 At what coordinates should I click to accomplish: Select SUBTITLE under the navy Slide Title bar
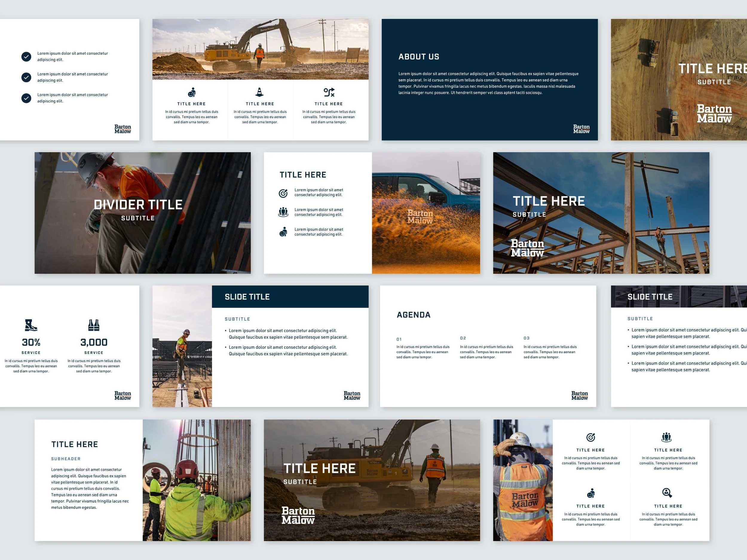click(x=238, y=319)
